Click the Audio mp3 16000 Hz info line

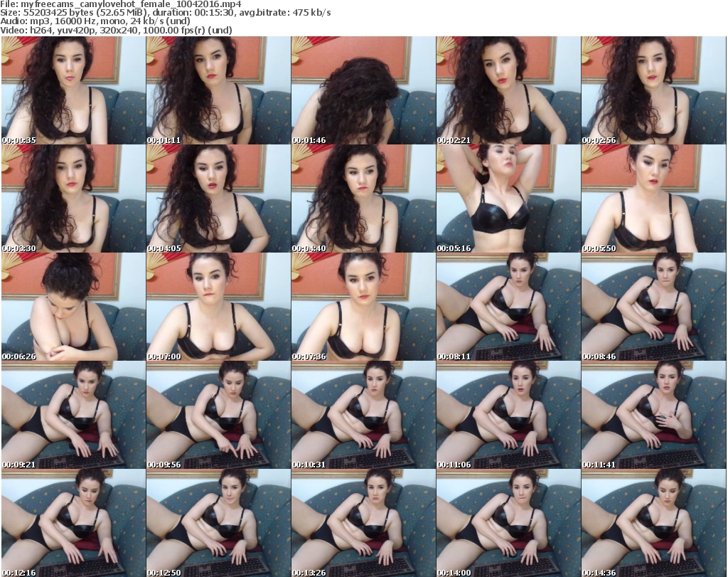point(95,21)
